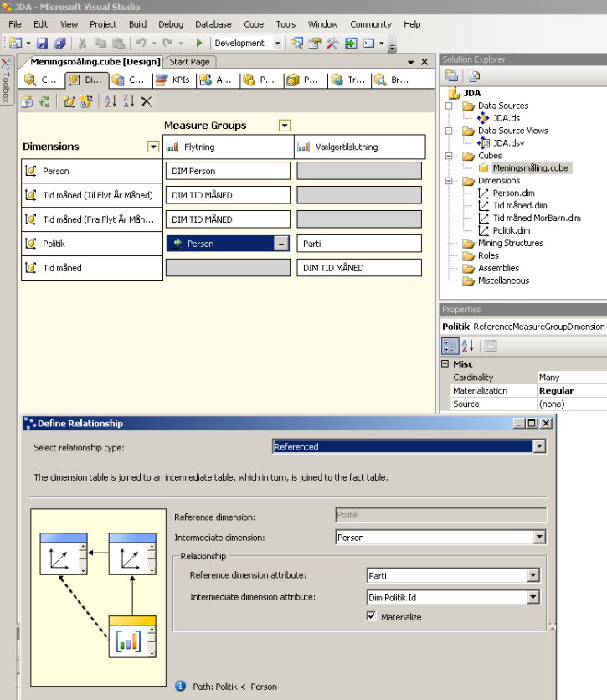Click the info icon beside Path text
The width and height of the screenshot is (607, 700).
click(180, 686)
